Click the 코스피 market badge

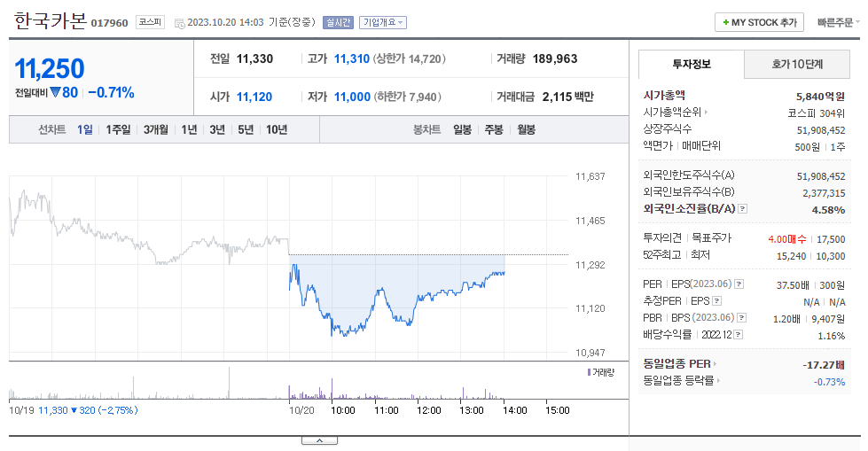(150, 22)
